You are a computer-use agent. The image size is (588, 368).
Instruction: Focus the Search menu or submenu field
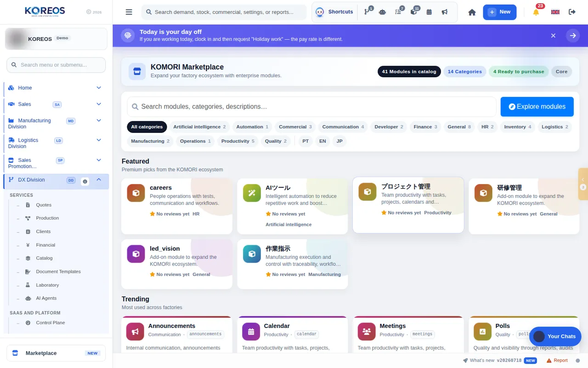(56, 65)
